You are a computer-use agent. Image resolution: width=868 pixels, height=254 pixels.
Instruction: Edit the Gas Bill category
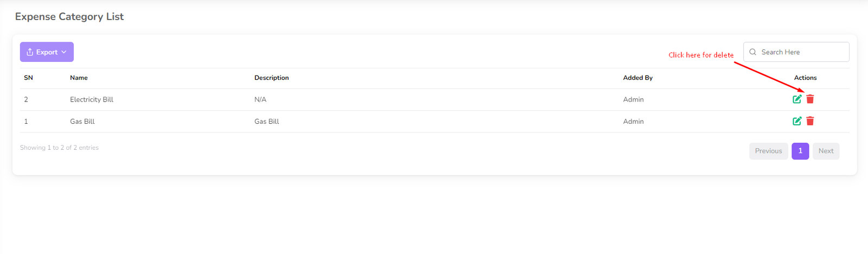coord(797,121)
